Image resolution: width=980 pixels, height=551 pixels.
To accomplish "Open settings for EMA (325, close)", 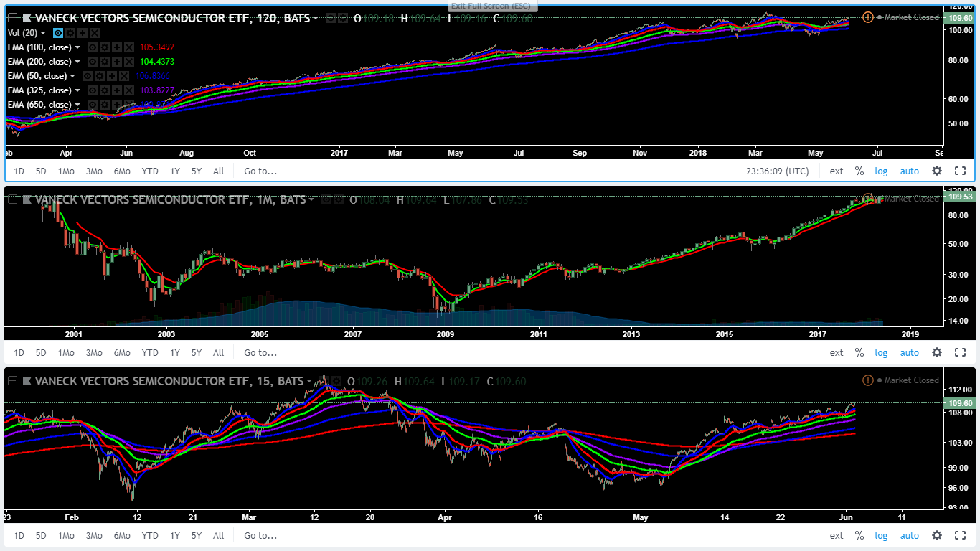I will [x=104, y=90].
